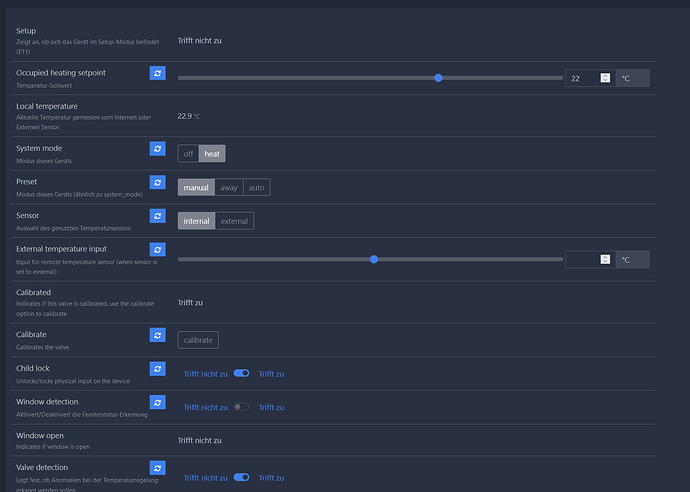Refresh the System mode value
This screenshot has width=690, height=492.
coord(158,149)
